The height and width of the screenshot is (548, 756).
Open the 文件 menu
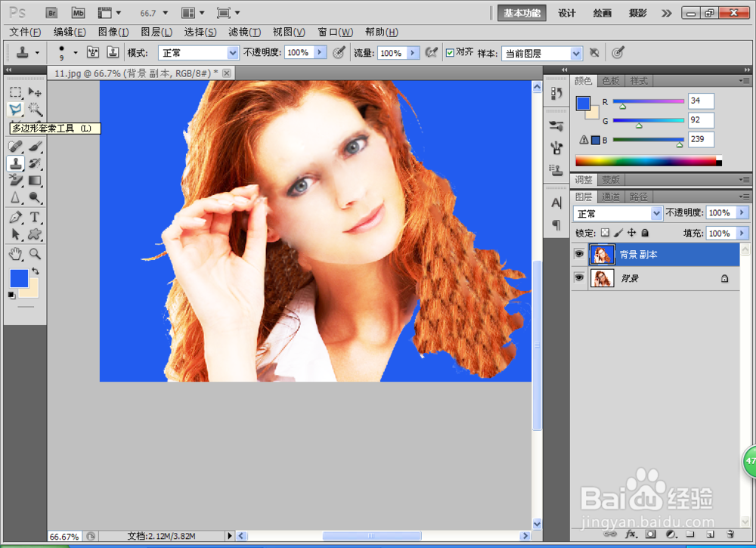25,32
